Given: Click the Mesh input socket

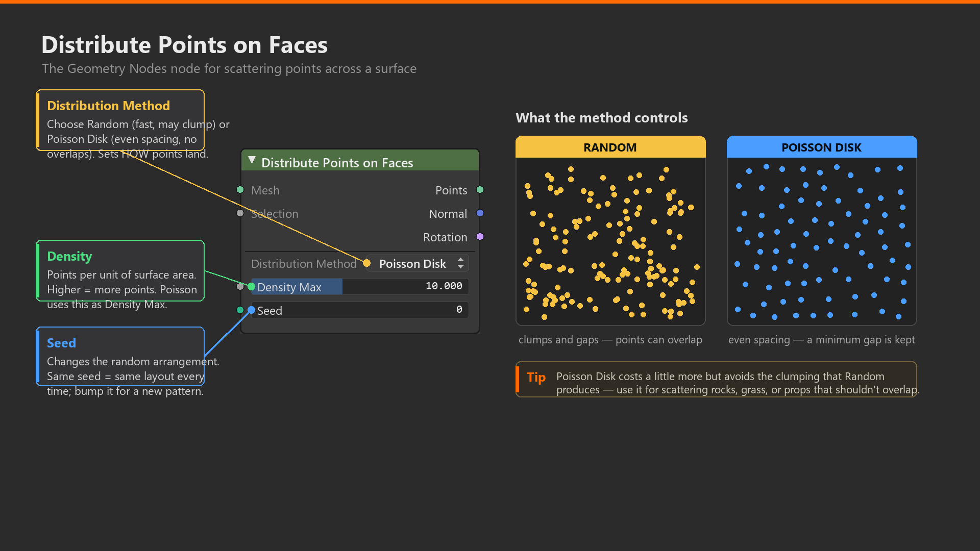Looking at the screenshot, I should pyautogui.click(x=240, y=190).
